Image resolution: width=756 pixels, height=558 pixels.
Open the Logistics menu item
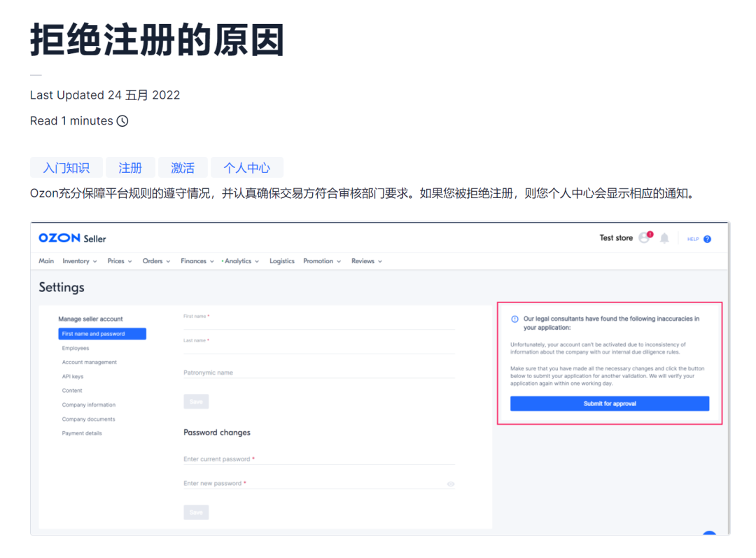click(x=281, y=260)
